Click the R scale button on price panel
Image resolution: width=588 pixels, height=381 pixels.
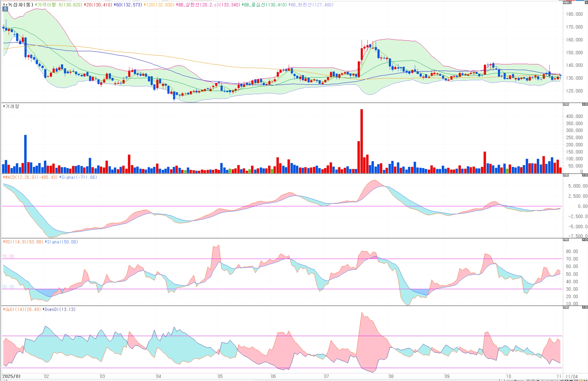(x=570, y=2)
